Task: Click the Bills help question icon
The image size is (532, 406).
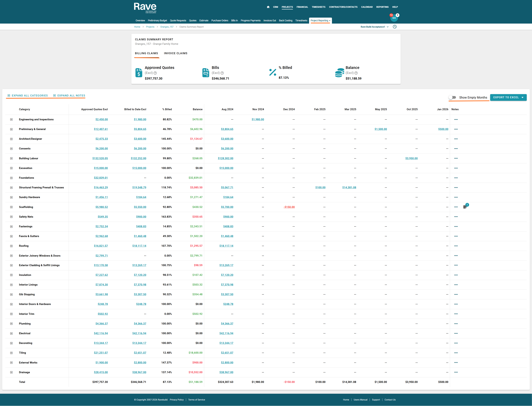Action: (x=222, y=73)
